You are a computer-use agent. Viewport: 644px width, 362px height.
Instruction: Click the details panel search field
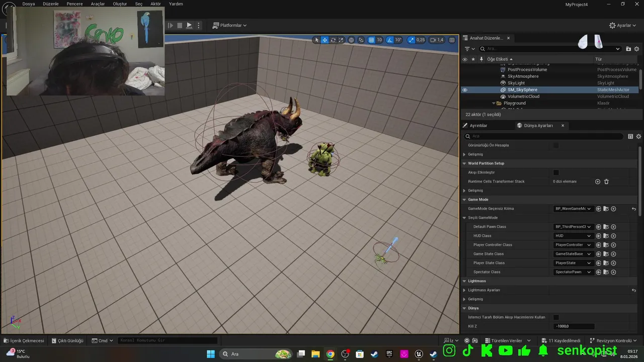click(x=544, y=136)
